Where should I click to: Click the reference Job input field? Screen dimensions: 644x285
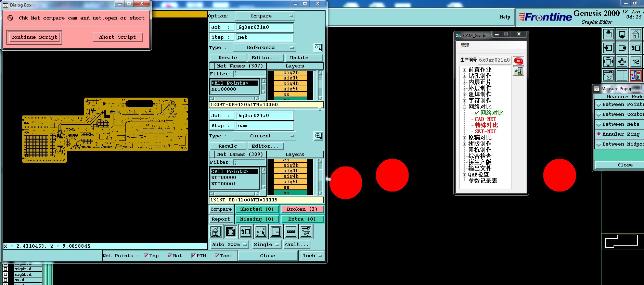pos(265,27)
